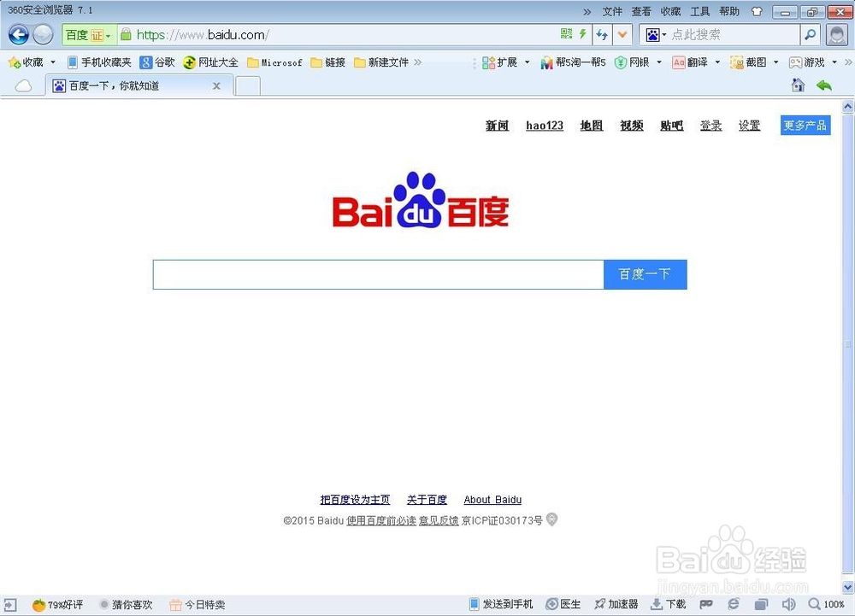Open the 贴吧 link
Image resolution: width=855 pixels, height=616 pixels.
pyautogui.click(x=672, y=126)
